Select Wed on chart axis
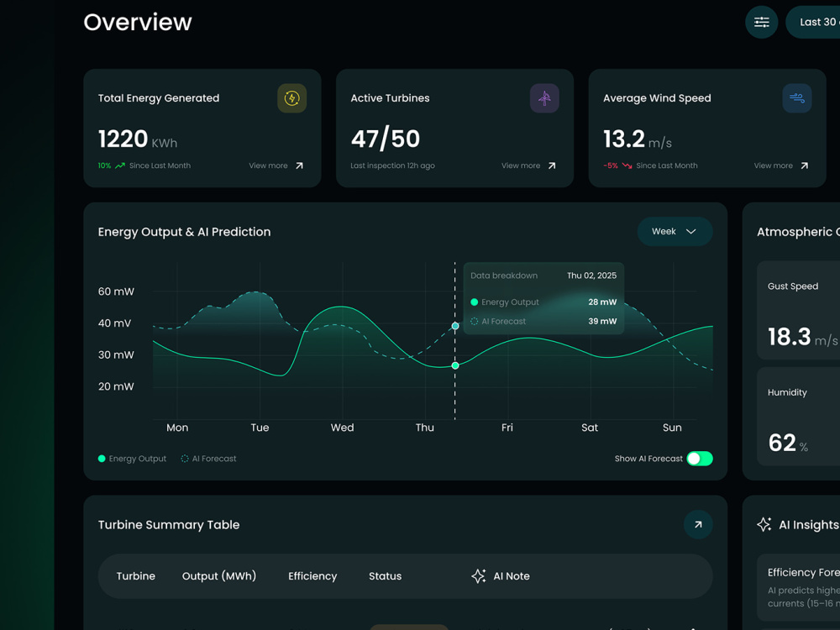Viewport: 840px width, 630px height. coord(343,428)
